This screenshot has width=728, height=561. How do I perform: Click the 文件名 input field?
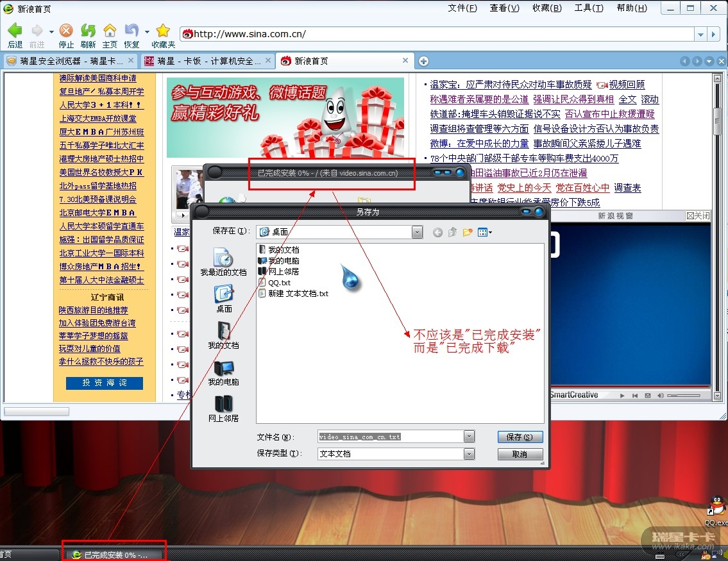point(391,437)
